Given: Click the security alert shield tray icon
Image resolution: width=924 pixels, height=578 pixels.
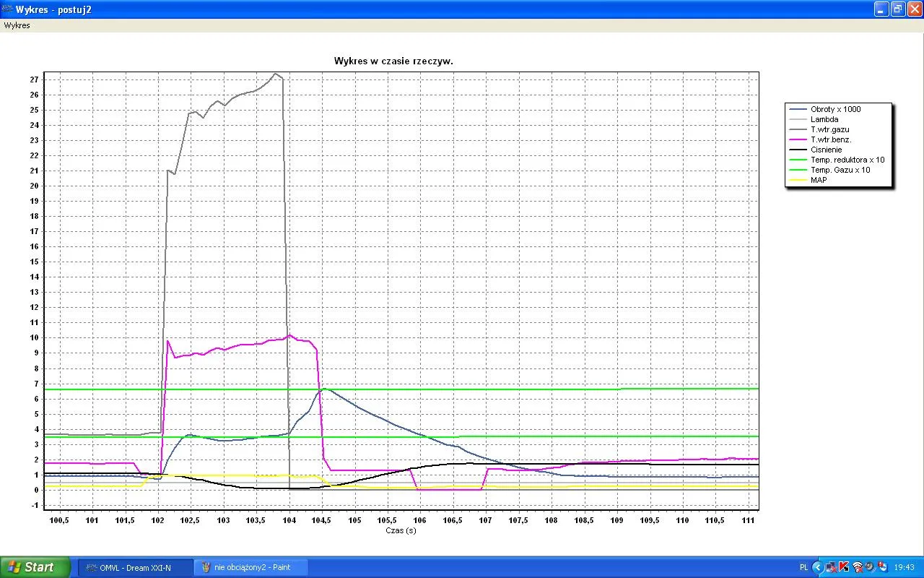Looking at the screenshot, I should point(882,567).
